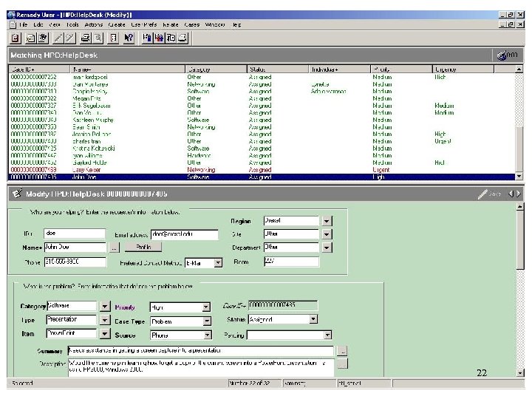Click the ellipsis icon beside Summary field
The height and width of the screenshot is (399, 532).
(341, 351)
